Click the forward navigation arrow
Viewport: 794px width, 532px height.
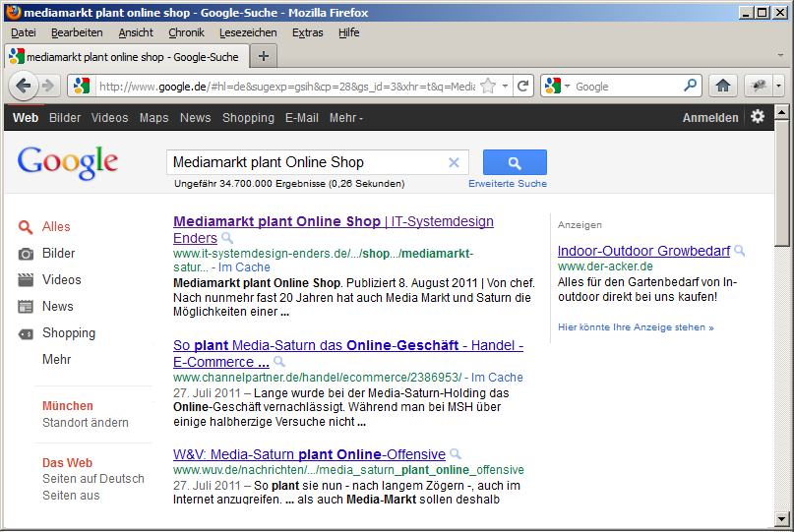48,86
